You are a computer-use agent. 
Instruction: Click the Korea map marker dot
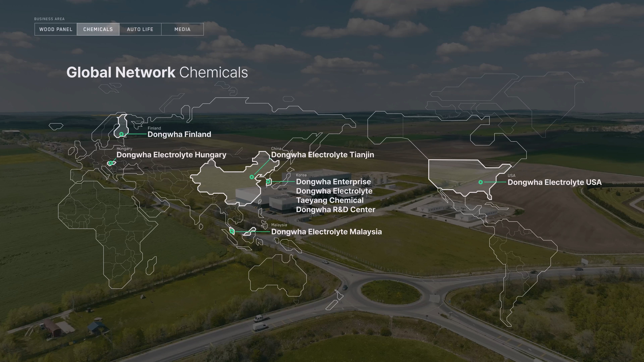pyautogui.click(x=268, y=182)
